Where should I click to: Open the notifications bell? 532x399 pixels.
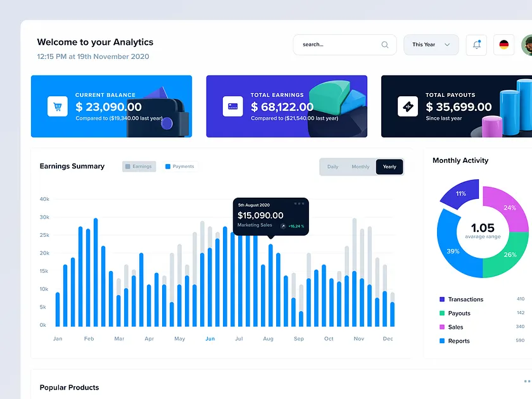(476, 44)
